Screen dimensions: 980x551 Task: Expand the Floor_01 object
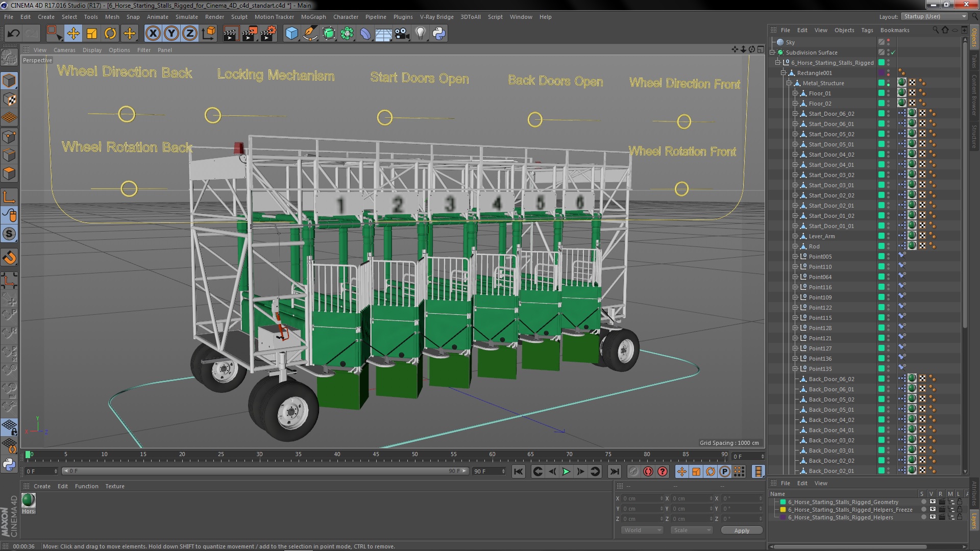795,93
